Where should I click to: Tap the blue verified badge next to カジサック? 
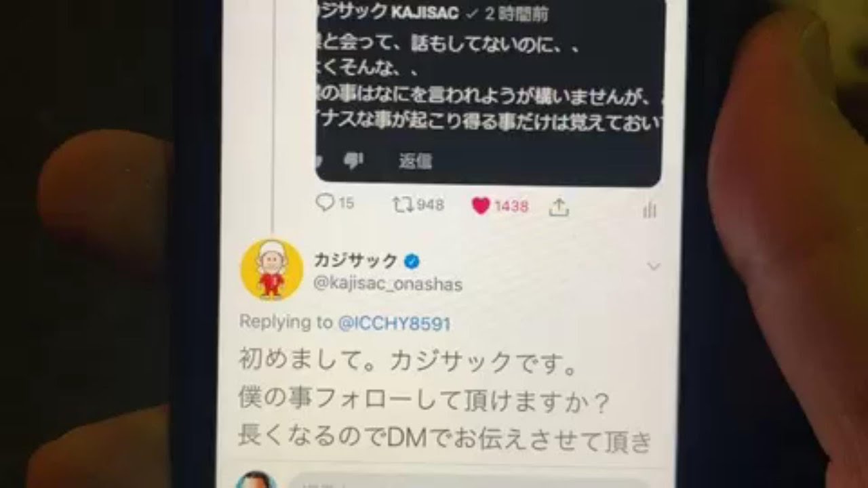(x=412, y=261)
